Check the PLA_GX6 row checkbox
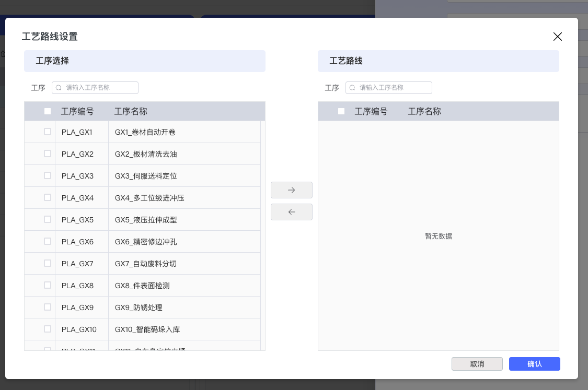 pos(48,242)
